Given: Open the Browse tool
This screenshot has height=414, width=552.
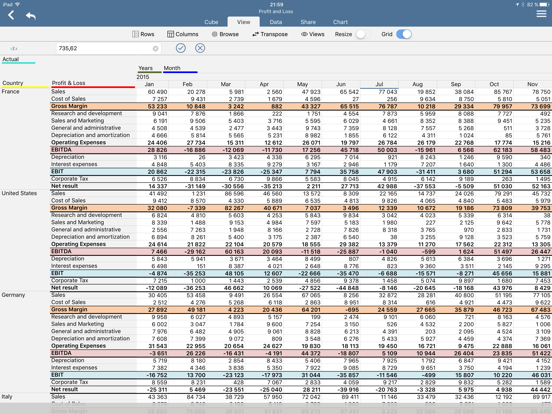Looking at the screenshot, I should [225, 34].
